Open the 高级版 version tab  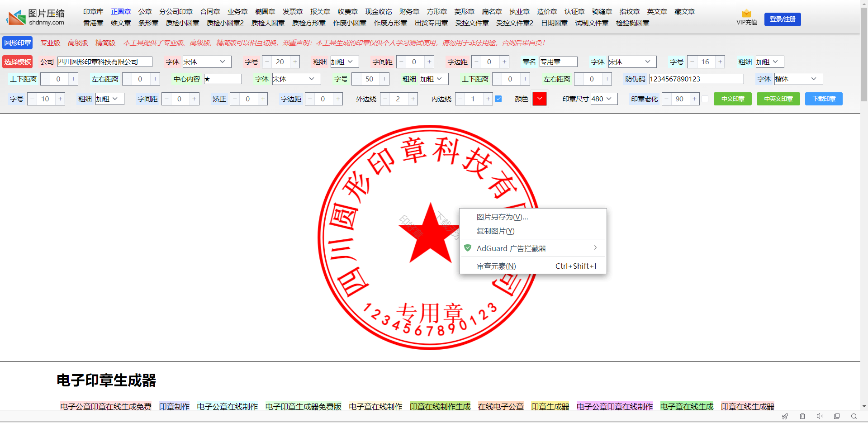(x=78, y=43)
